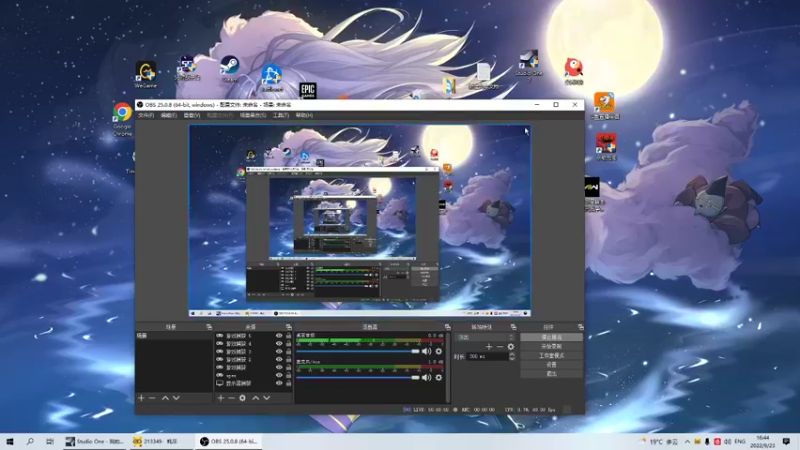The image size is (800, 450).
Task: Open the Edit menu in OBS
Action: 168,115
